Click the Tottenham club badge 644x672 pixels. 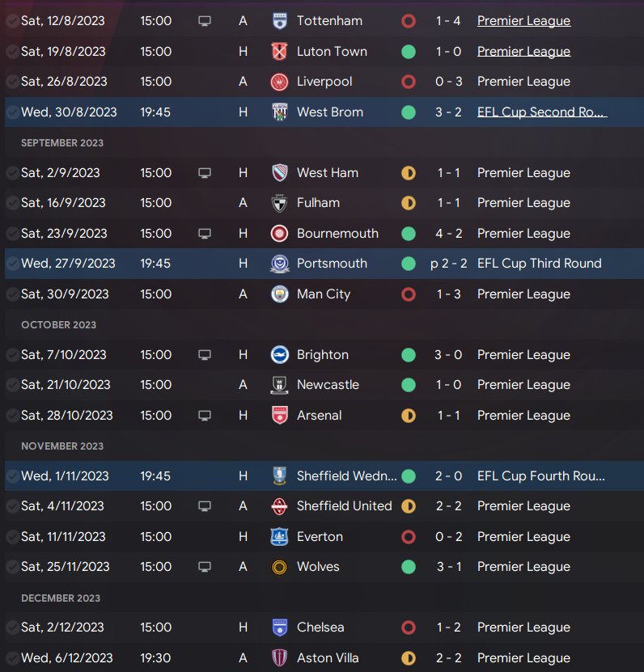click(x=280, y=21)
